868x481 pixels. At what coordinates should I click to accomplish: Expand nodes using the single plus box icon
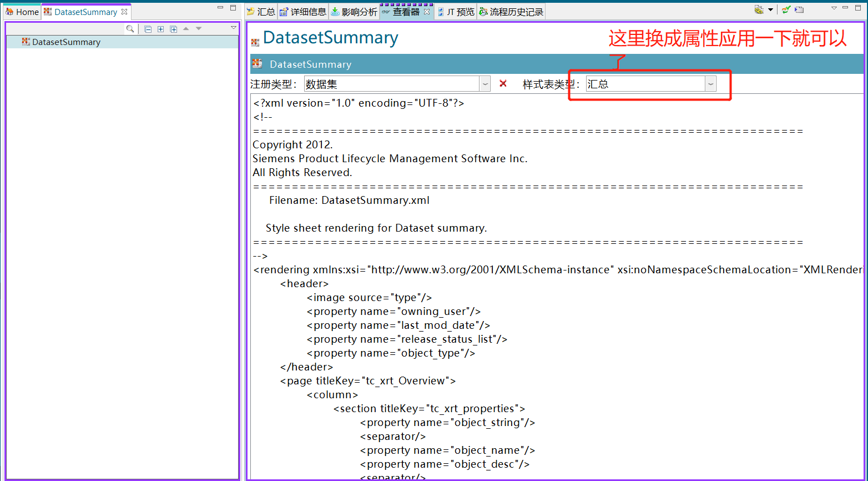(x=160, y=29)
